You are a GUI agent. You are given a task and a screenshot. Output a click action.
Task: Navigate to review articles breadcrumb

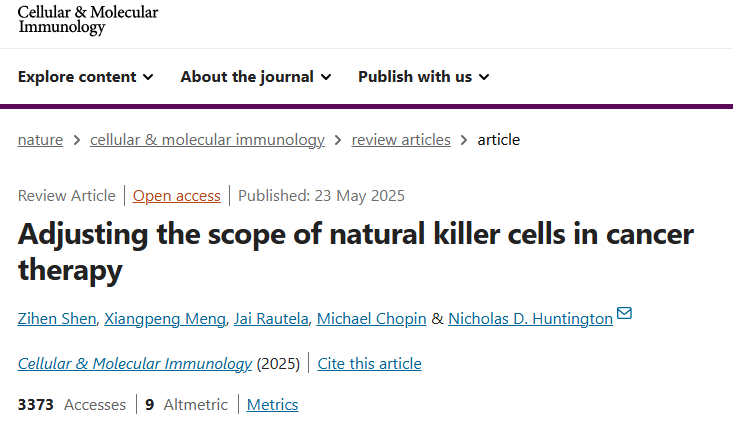pos(401,140)
